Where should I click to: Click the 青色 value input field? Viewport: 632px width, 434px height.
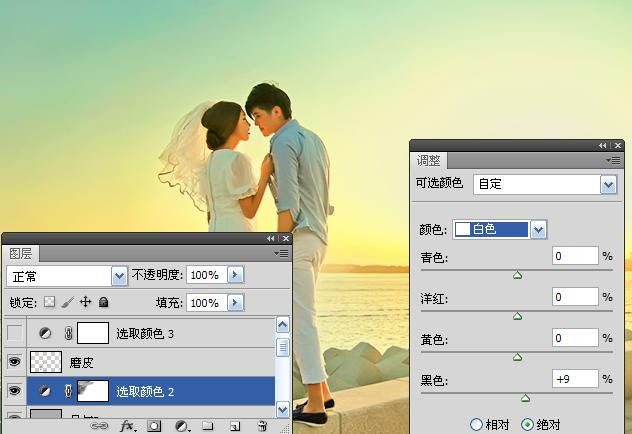(574, 257)
